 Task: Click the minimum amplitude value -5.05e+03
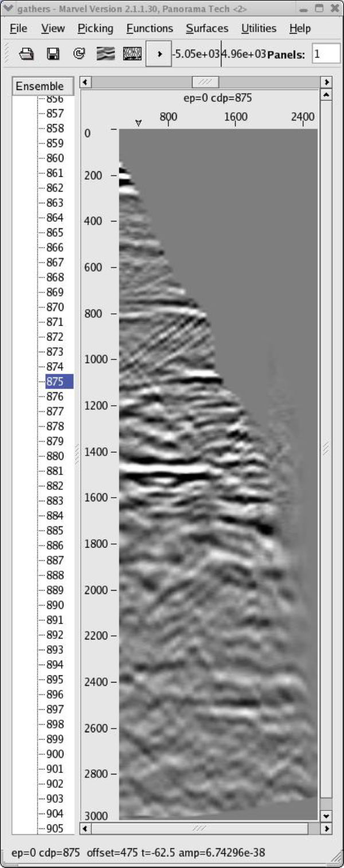196,54
